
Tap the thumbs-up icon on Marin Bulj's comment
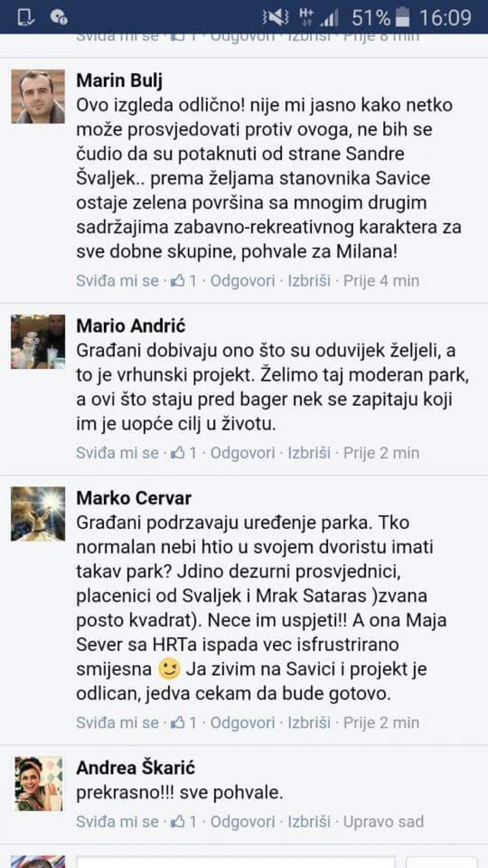(x=178, y=280)
